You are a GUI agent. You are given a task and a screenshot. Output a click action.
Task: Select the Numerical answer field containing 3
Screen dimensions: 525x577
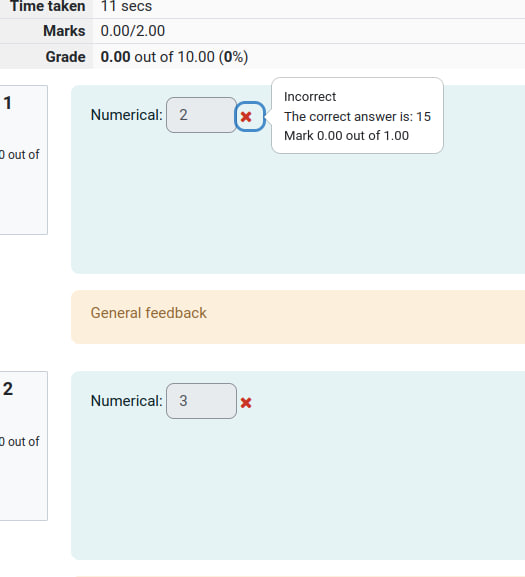pyautogui.click(x=201, y=401)
